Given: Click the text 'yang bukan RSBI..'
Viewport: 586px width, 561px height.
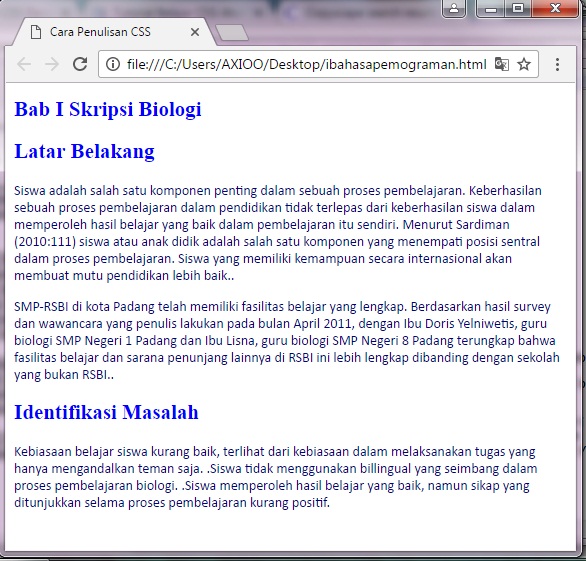Looking at the screenshot, I should pyautogui.click(x=64, y=374).
